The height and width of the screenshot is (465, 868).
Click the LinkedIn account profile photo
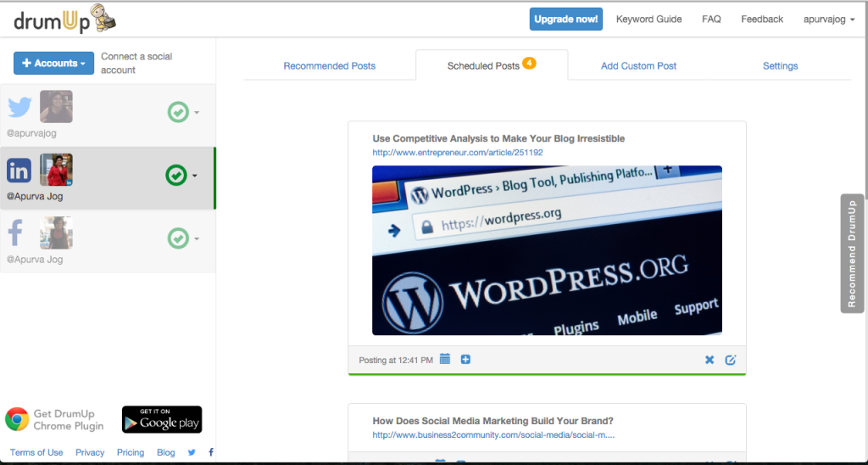56,170
